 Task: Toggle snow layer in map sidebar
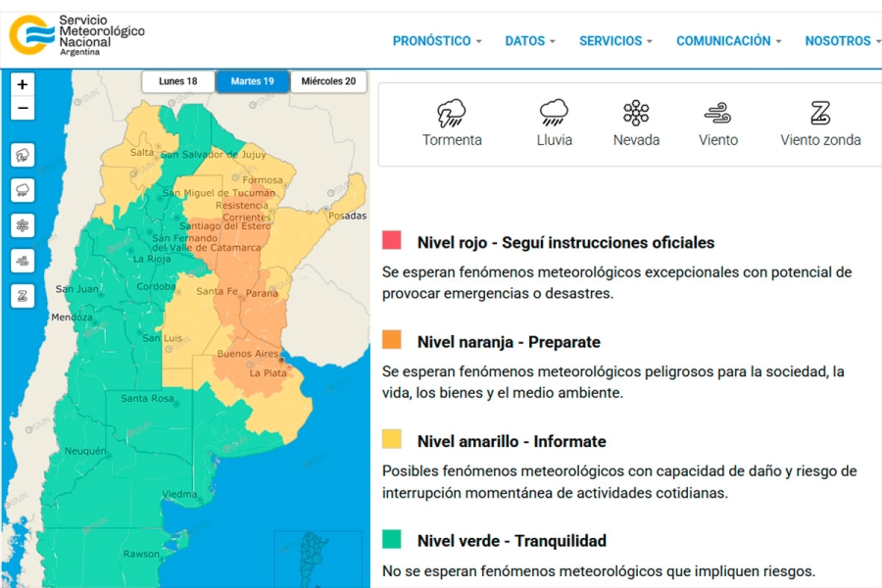pos(23,225)
